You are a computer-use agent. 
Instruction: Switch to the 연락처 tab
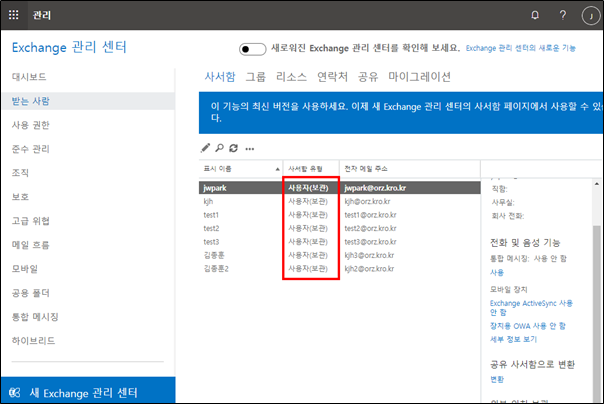click(x=332, y=77)
